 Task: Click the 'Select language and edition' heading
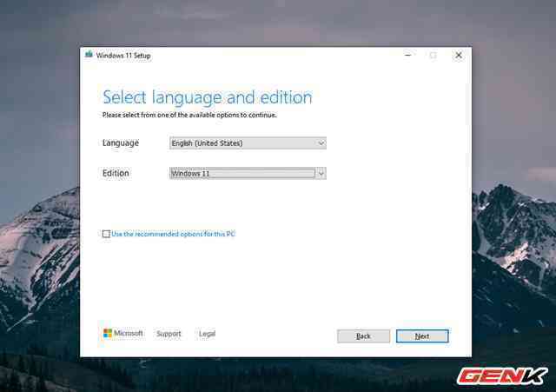pyautogui.click(x=208, y=97)
